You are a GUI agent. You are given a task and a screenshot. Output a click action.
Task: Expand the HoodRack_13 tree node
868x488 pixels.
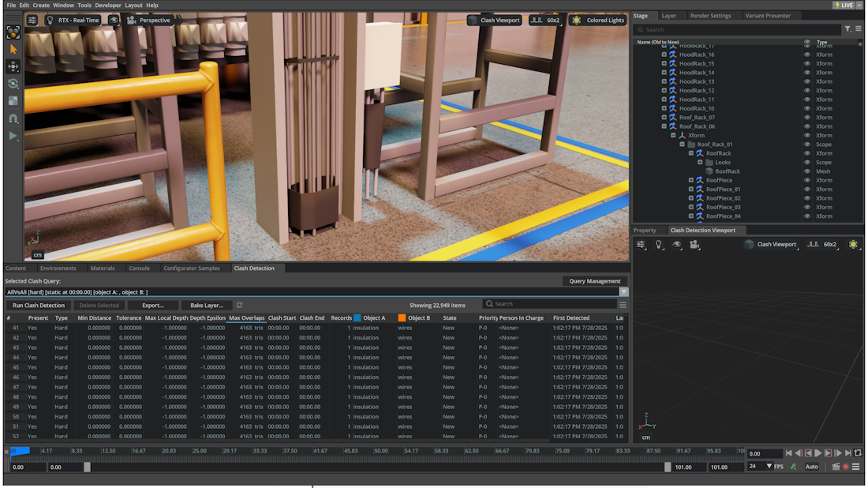(664, 81)
